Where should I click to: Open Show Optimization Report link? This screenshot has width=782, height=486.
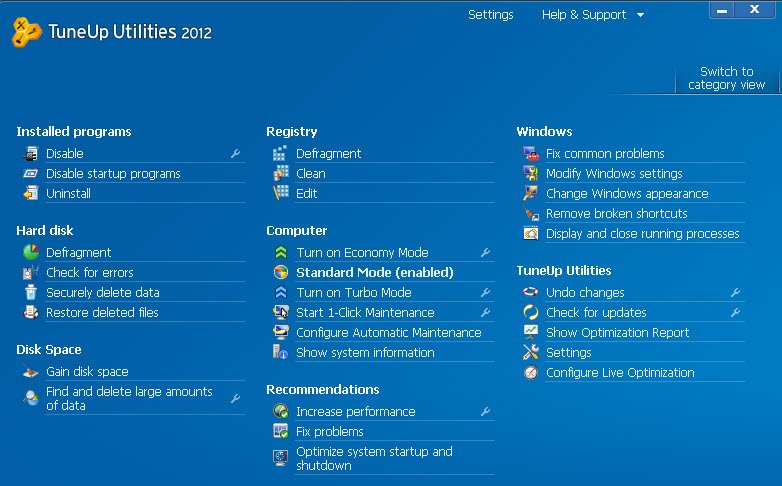(618, 332)
